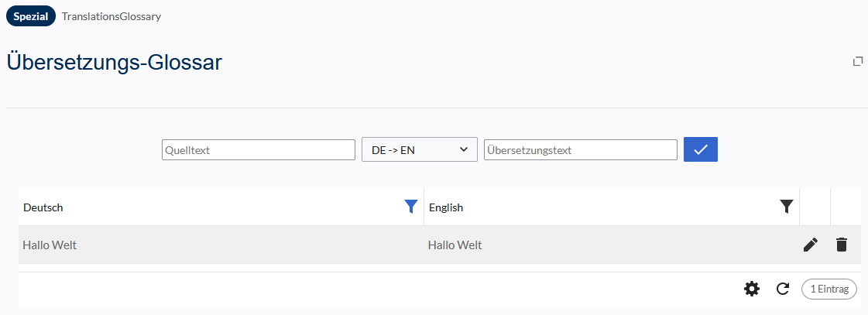Select the German Hallo Welt cell
The width and height of the screenshot is (868, 315).
[x=50, y=245]
